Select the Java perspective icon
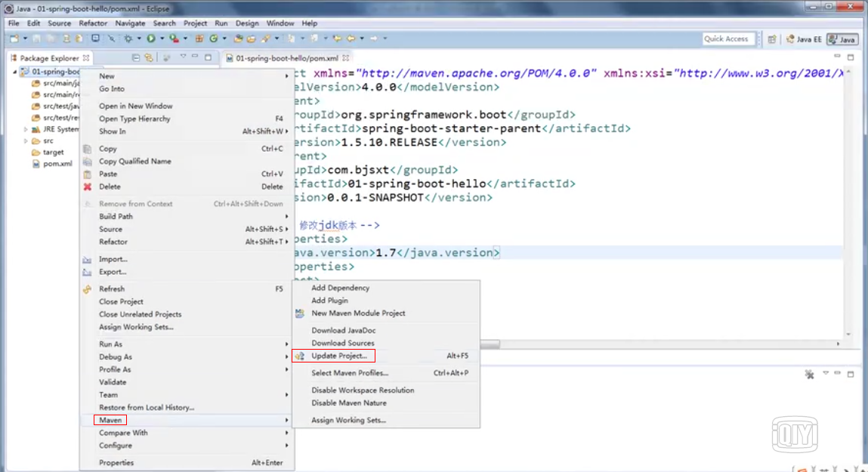 point(841,39)
